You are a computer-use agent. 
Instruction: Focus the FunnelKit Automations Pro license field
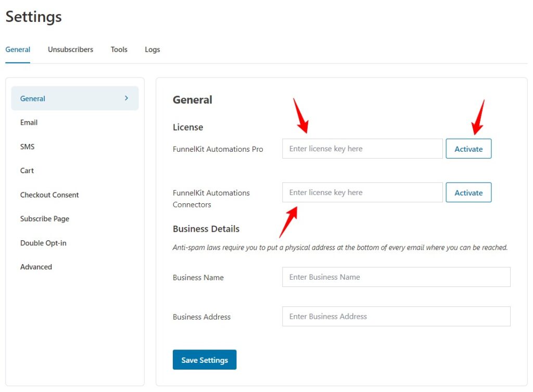(x=362, y=149)
